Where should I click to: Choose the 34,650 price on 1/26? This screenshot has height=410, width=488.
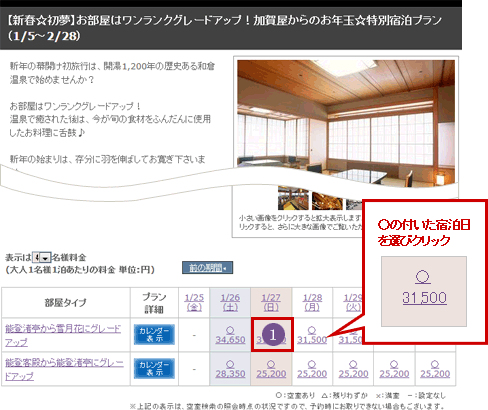pos(230,339)
